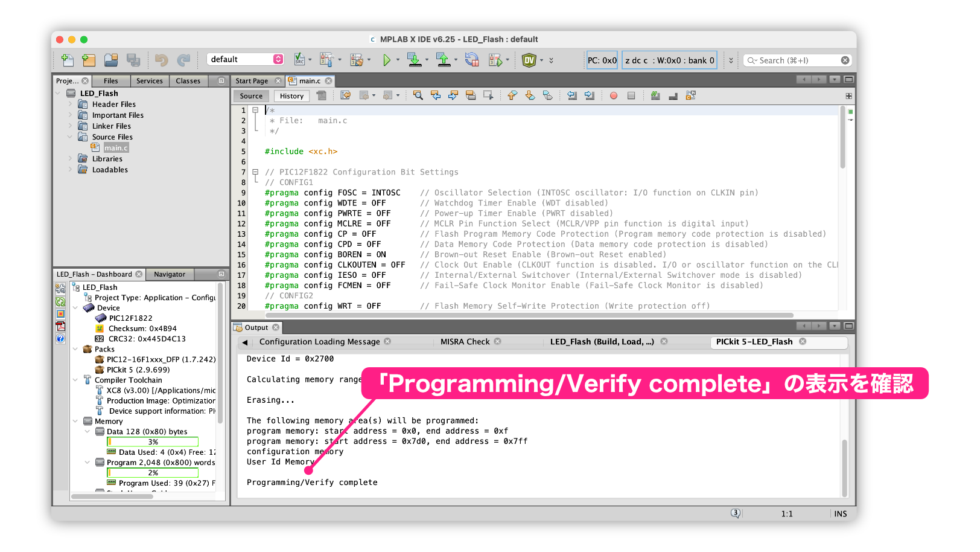Viewport: 980px width, 552px height.
Task: Open the Start Page tab
Action: click(252, 81)
